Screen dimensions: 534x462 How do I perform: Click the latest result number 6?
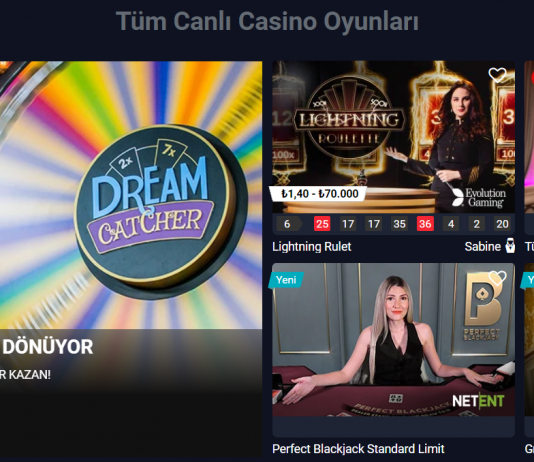pyautogui.click(x=288, y=224)
